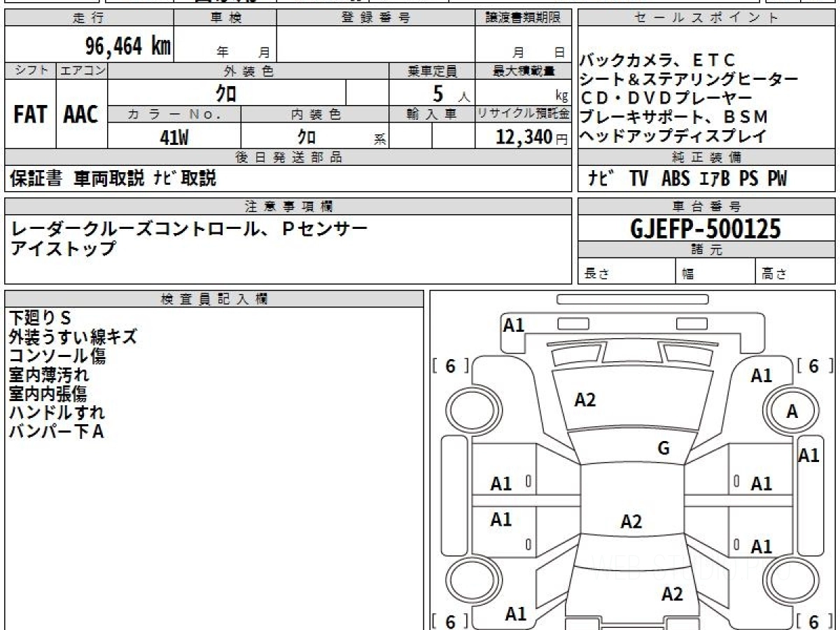Select the シフト label
The image size is (840, 630).
30,71
